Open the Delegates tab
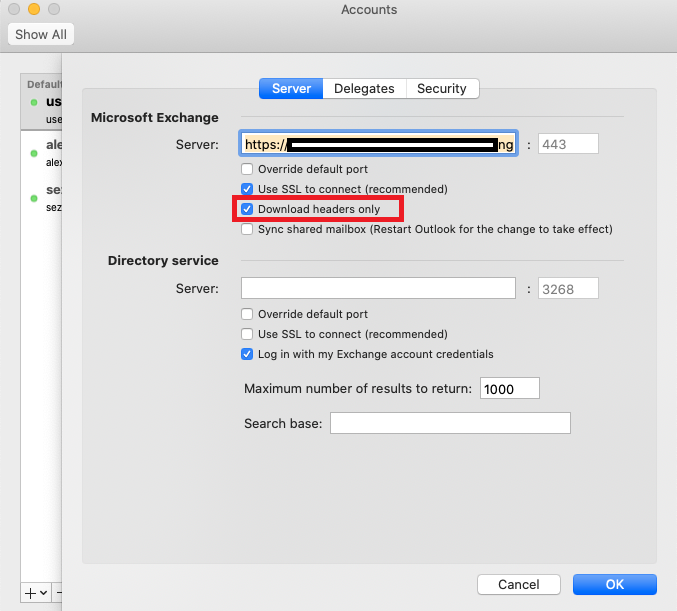 364,89
